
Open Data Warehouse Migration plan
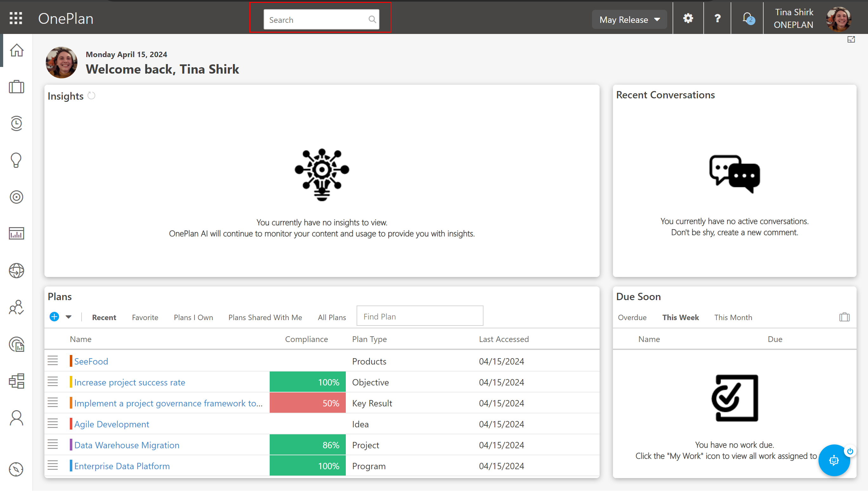pos(127,446)
